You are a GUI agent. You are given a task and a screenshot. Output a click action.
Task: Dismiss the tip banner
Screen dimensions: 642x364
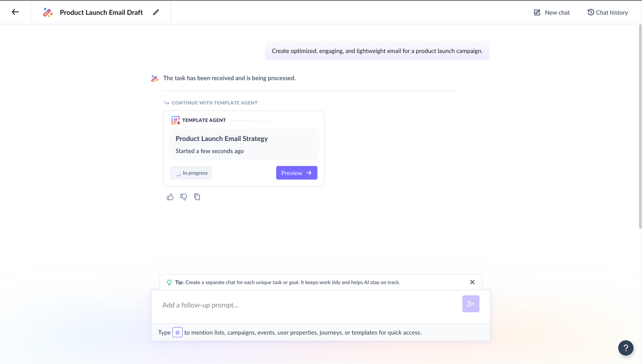coord(472,282)
